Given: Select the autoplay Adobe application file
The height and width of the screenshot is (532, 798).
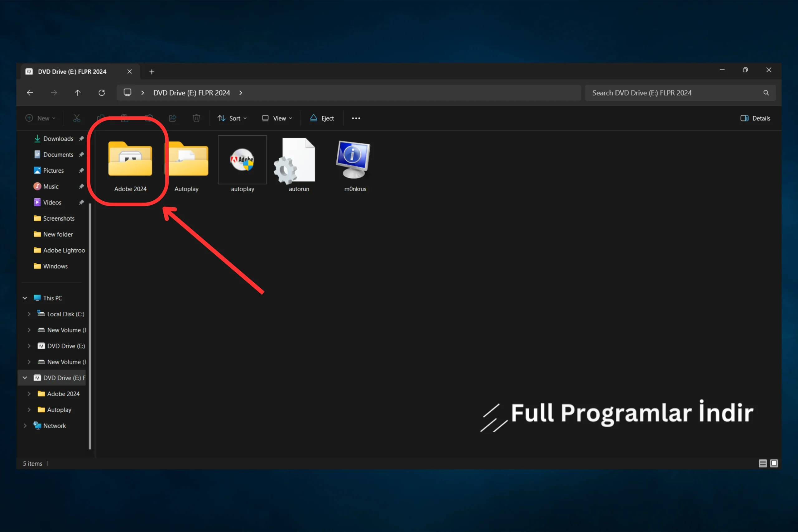Looking at the screenshot, I should coord(243,165).
